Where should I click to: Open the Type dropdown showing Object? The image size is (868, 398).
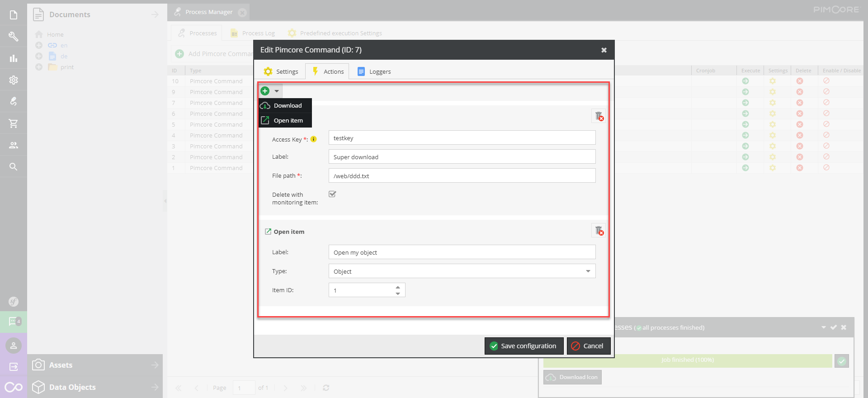(x=462, y=271)
